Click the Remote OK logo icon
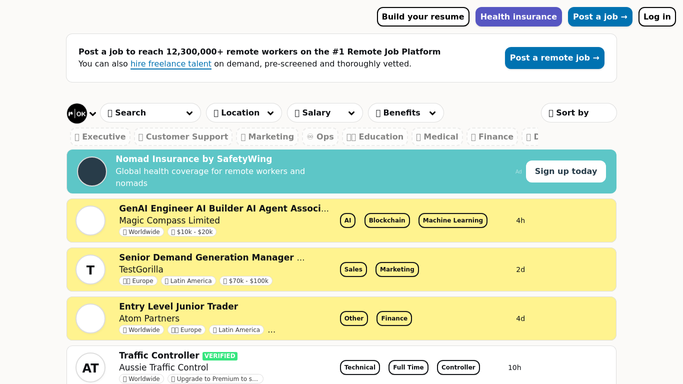The width and height of the screenshot is (683, 384). (x=77, y=113)
